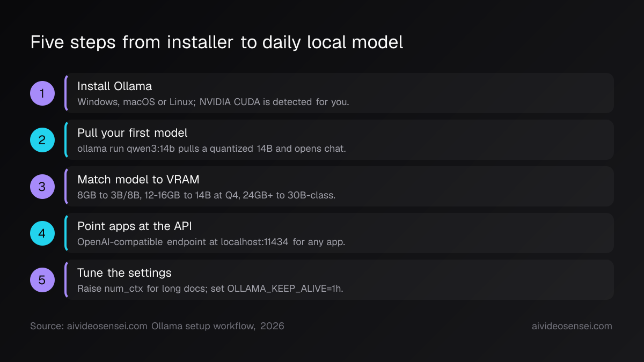Click "Windows, macOS or Linux; NVIDIA CUDA" description line

[214, 102]
